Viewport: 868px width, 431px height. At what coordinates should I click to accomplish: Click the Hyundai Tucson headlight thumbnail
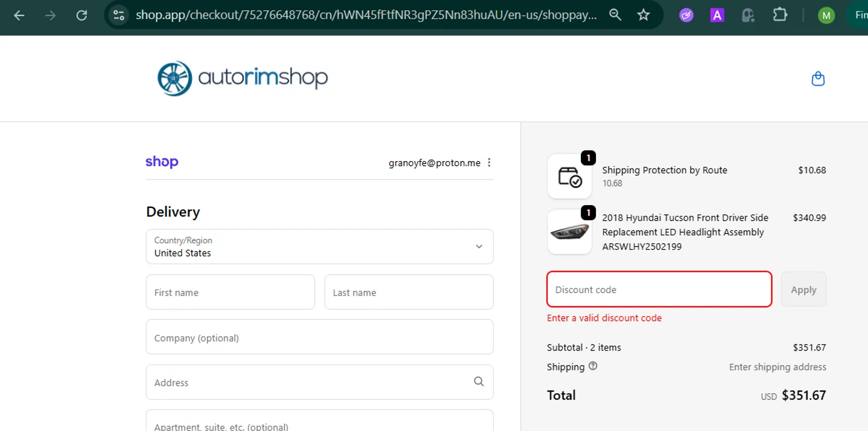[569, 232]
